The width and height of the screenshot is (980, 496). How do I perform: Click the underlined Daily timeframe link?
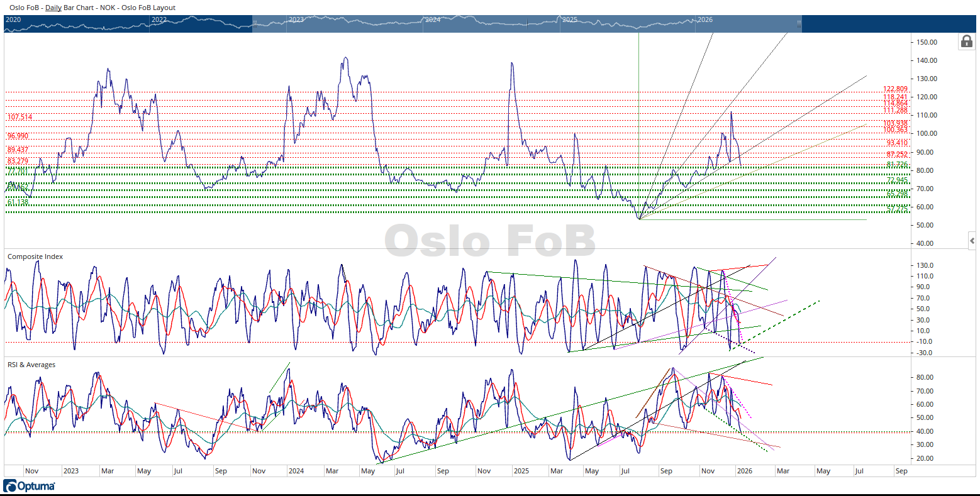[53, 8]
